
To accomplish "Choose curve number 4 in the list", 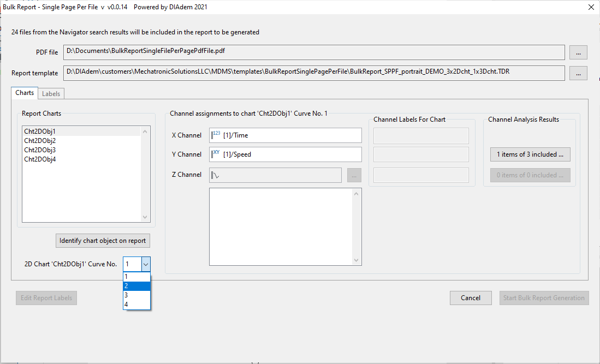I will (136, 305).
